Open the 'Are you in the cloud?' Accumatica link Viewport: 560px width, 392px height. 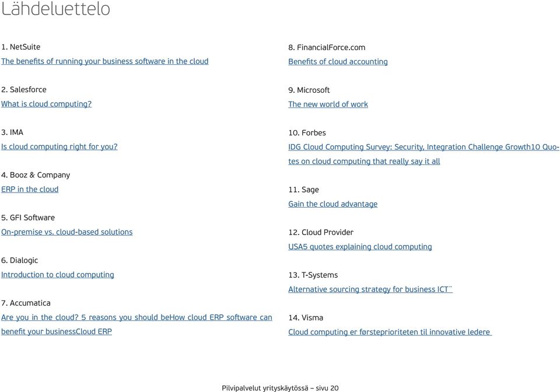pyautogui.click(x=136, y=317)
